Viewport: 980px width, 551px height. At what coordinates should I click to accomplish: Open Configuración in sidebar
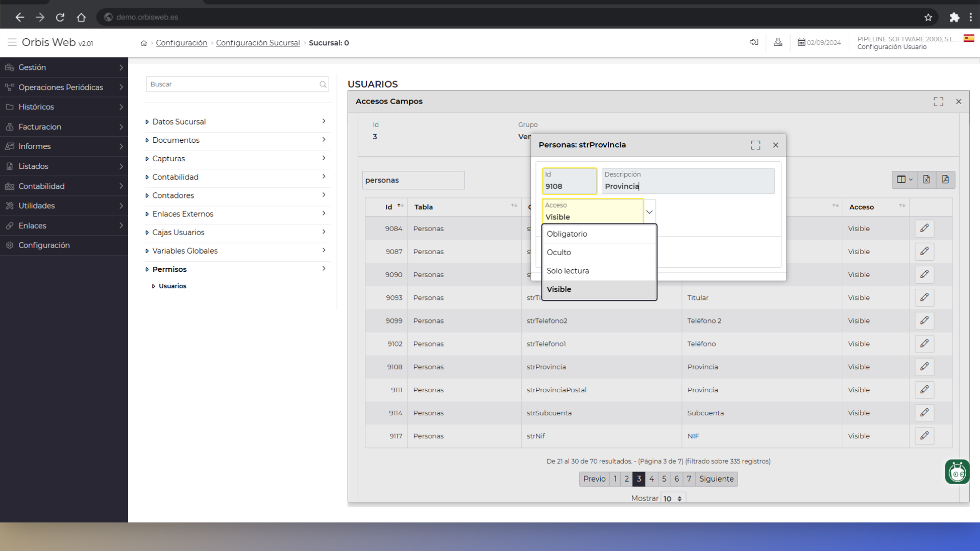[x=64, y=245]
